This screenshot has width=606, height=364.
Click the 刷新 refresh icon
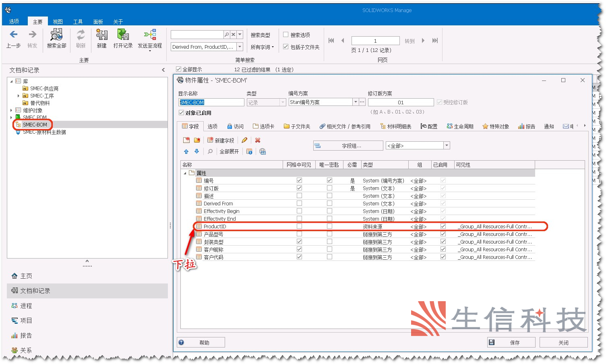click(x=81, y=35)
